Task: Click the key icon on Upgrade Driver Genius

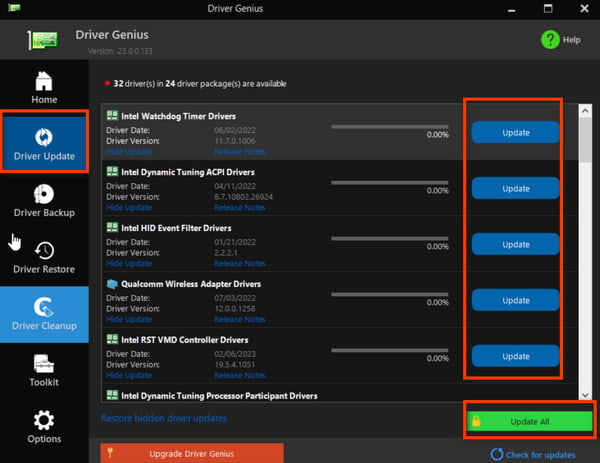Action: (x=110, y=453)
